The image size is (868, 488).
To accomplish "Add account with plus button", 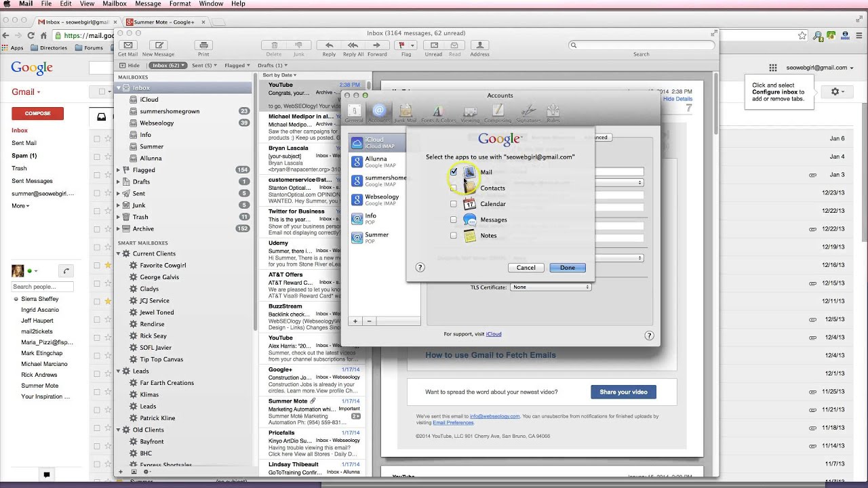I will point(355,321).
